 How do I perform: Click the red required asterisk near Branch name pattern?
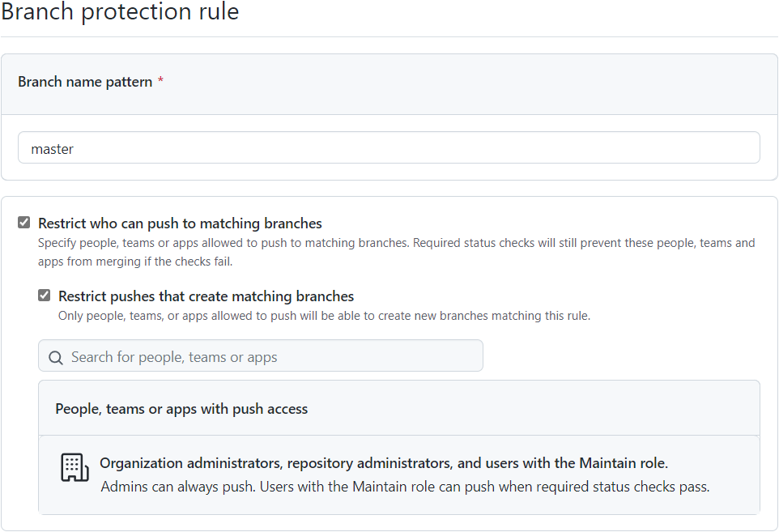(x=160, y=81)
